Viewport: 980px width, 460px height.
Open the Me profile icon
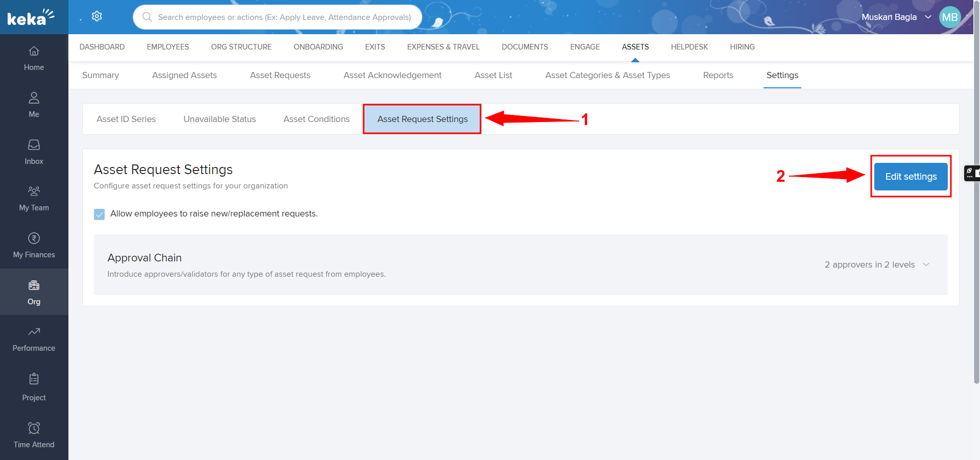[34, 98]
